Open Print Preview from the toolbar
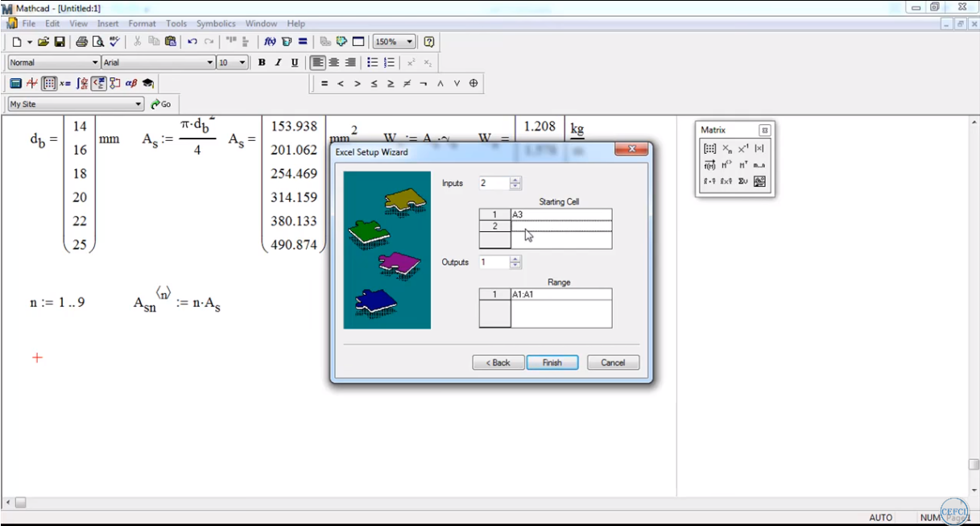Viewport: 980px width, 526px height. pyautogui.click(x=97, y=42)
